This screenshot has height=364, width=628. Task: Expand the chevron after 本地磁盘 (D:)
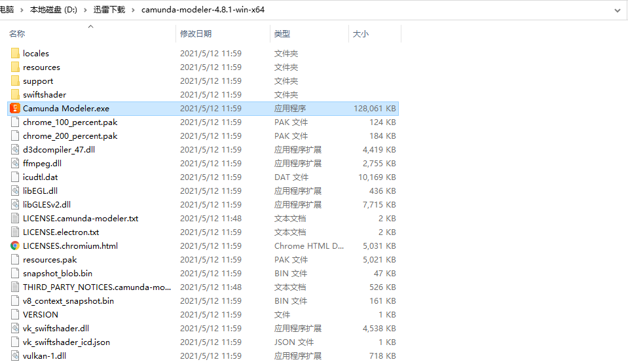point(85,10)
